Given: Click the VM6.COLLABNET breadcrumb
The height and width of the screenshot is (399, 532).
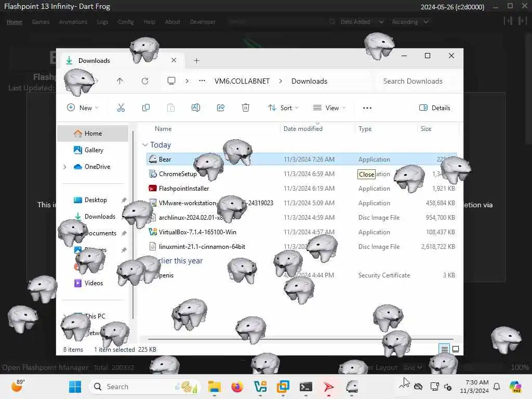Looking at the screenshot, I should point(242,81).
